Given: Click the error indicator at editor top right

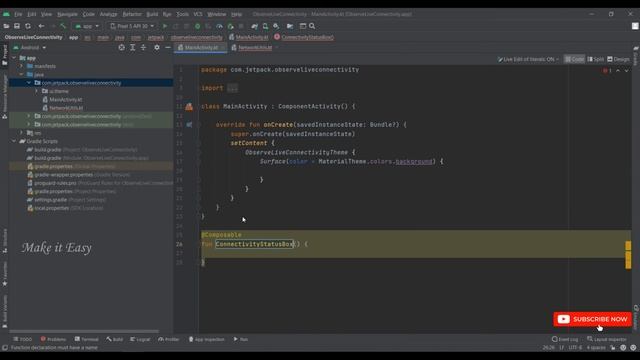Looking at the screenshot, I should coord(607,71).
